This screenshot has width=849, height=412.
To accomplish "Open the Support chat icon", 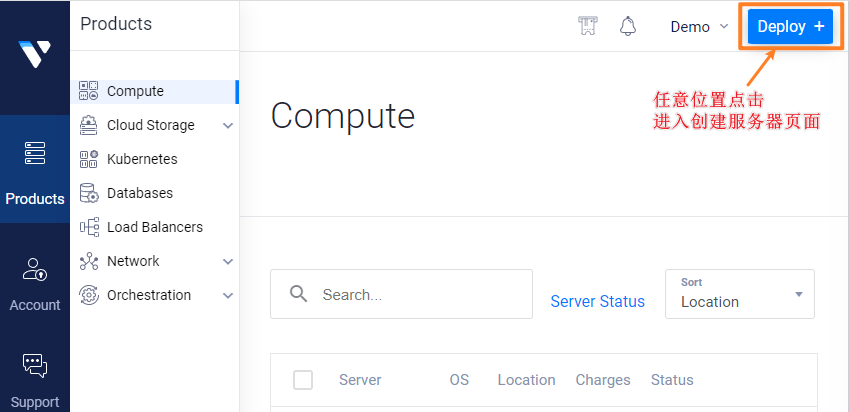I will point(35,366).
